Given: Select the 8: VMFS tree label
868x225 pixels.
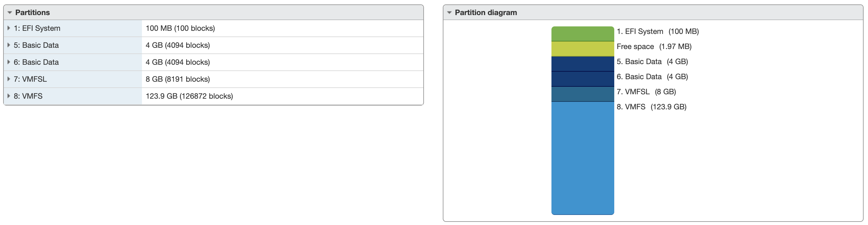Looking at the screenshot, I should tap(28, 96).
